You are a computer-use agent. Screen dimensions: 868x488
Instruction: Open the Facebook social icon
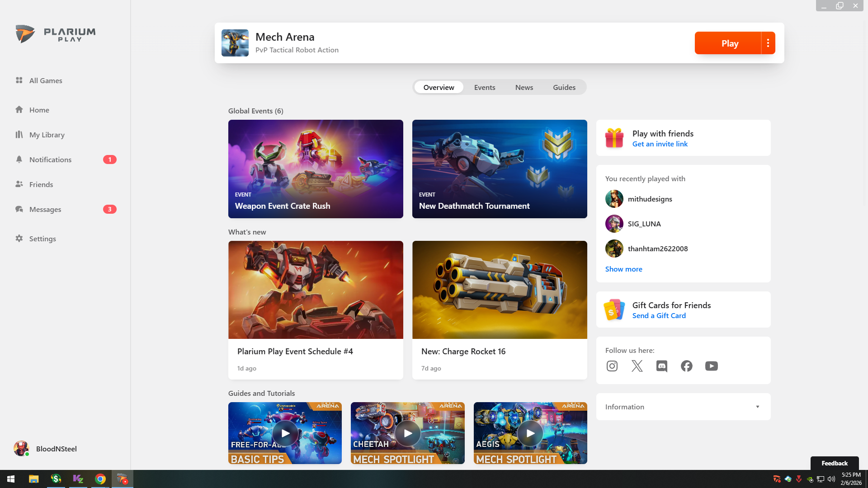(x=686, y=366)
